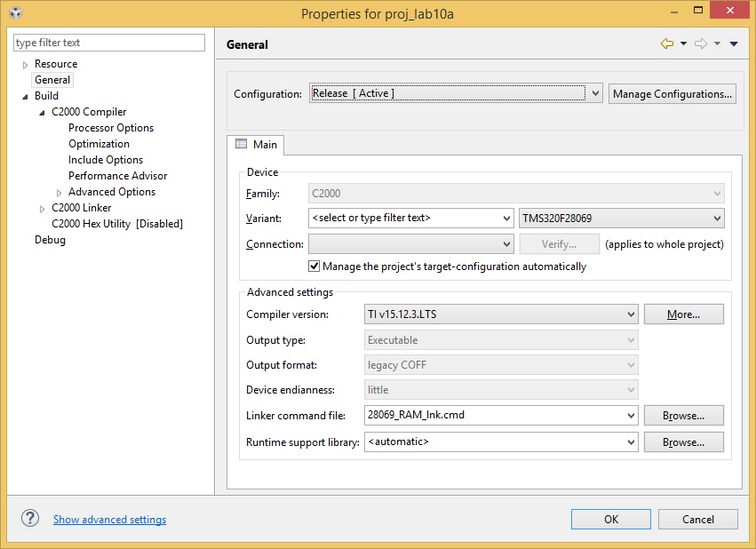Select Optimization under C2000 Compiler
The width and height of the screenshot is (756, 549).
[98, 143]
